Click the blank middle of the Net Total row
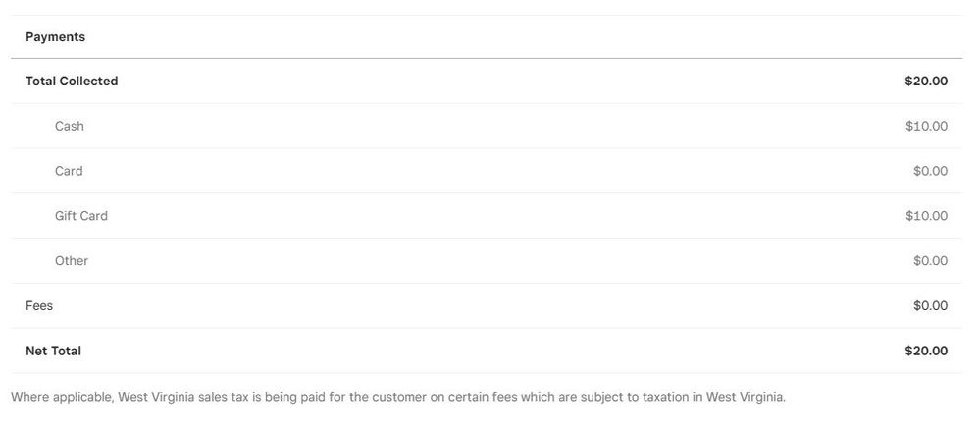Viewport: 980px width, 435px height. pos(490,352)
